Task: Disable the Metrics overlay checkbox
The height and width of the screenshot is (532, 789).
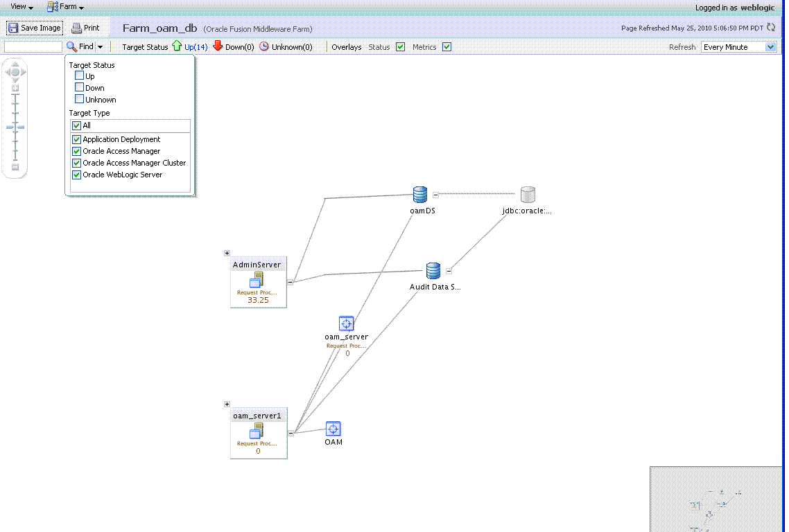Action: point(446,46)
